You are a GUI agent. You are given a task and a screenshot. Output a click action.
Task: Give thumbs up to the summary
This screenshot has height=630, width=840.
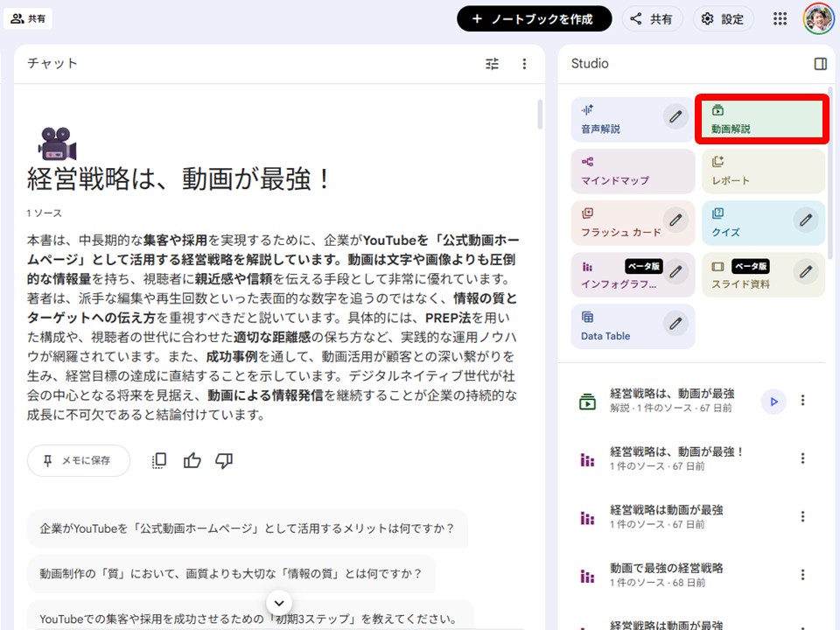click(192, 461)
